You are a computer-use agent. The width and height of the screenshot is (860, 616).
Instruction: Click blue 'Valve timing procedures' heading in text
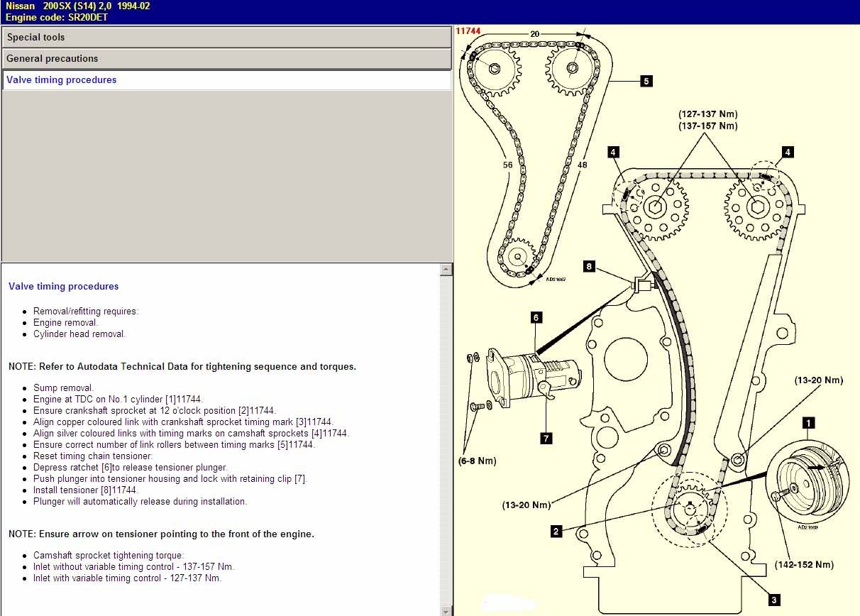coord(64,287)
